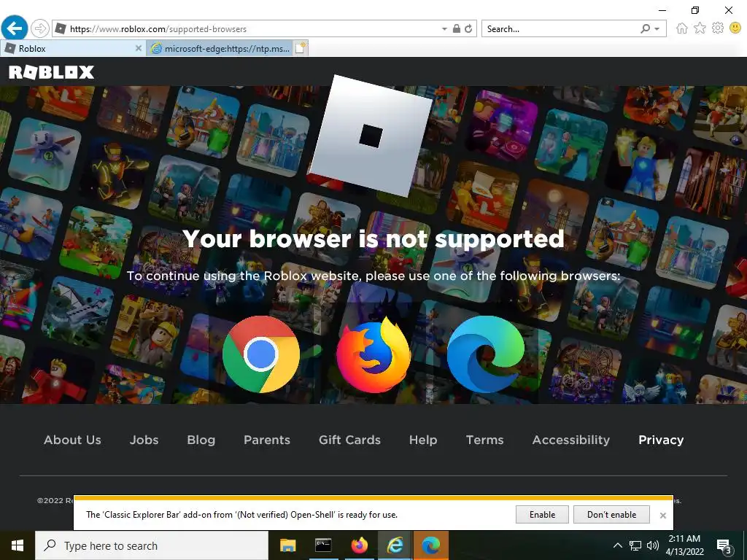Viewport: 747px width, 560px height.
Task: Click the taskbar search box
Action: 152,545
